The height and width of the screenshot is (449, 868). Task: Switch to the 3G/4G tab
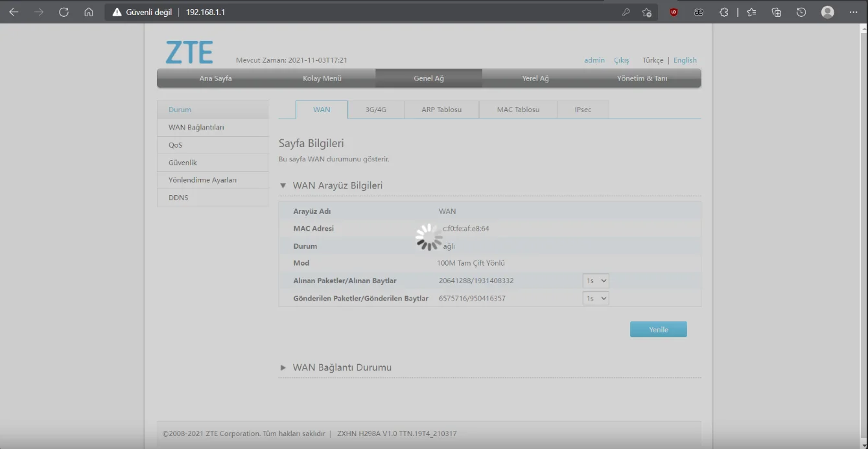point(375,109)
